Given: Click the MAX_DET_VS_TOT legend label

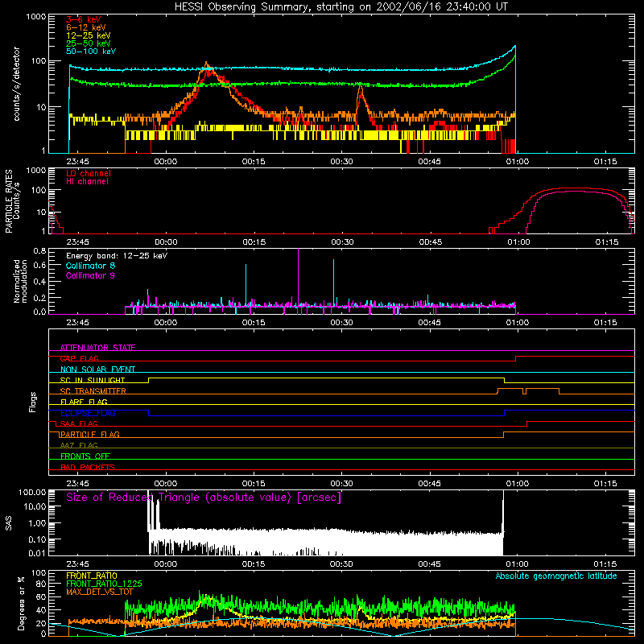Looking at the screenshot, I should click(x=99, y=592).
